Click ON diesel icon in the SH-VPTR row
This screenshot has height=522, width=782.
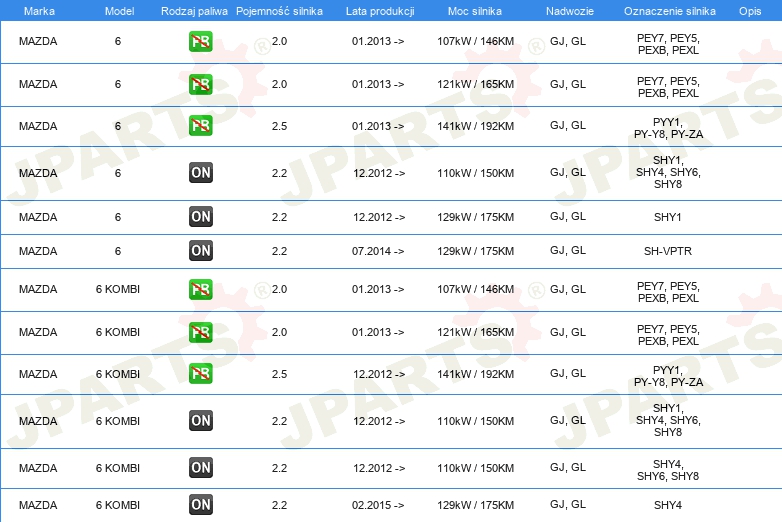click(200, 251)
